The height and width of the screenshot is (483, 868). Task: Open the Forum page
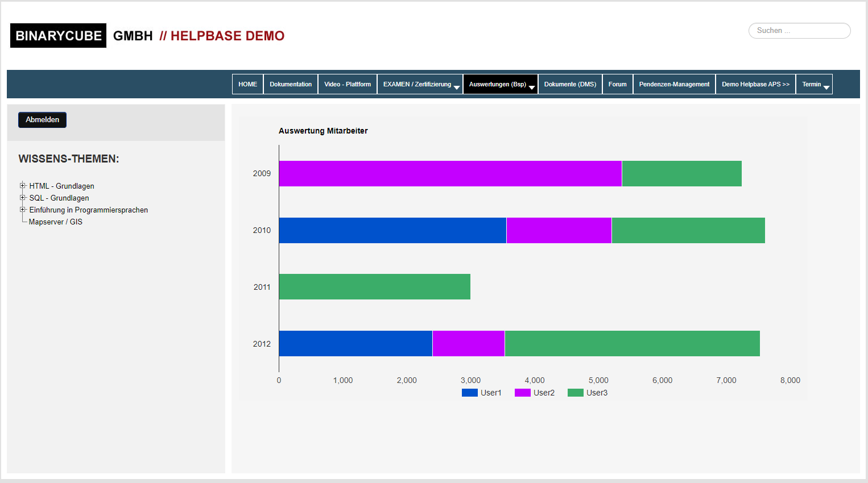coord(617,84)
